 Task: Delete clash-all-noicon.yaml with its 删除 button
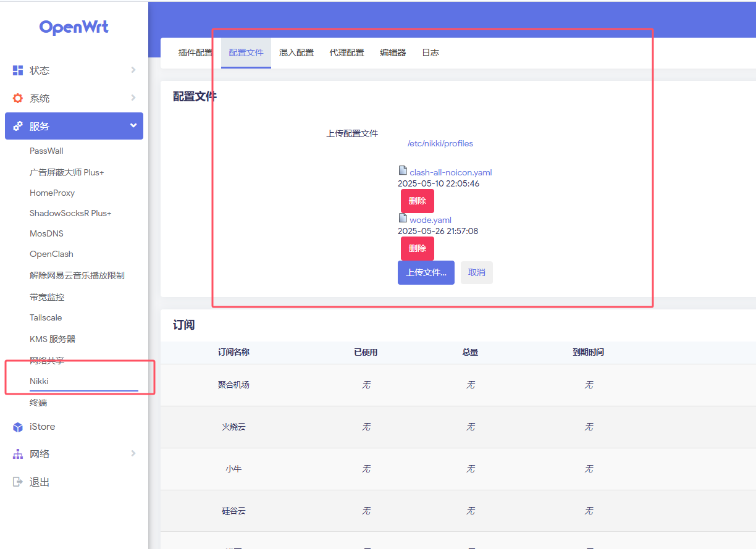coord(418,201)
